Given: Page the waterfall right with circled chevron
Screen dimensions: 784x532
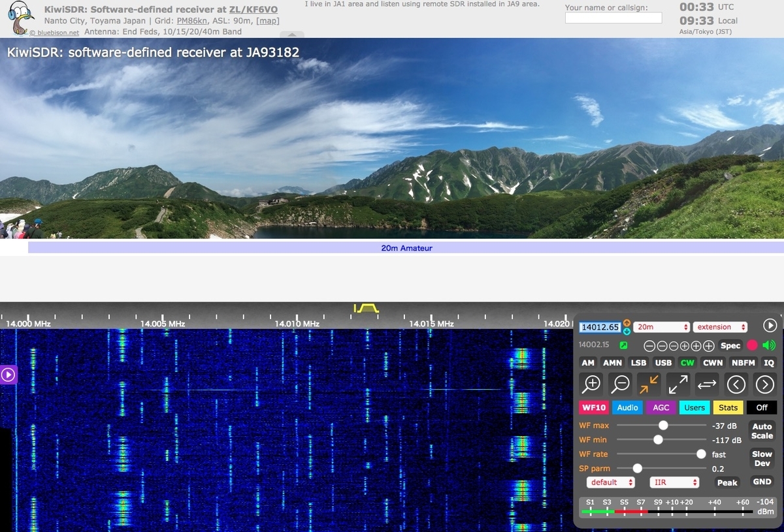Looking at the screenshot, I should tap(764, 384).
